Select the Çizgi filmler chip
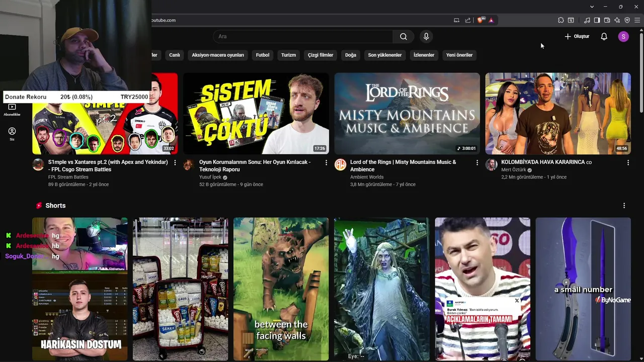The height and width of the screenshot is (362, 644). point(320,55)
